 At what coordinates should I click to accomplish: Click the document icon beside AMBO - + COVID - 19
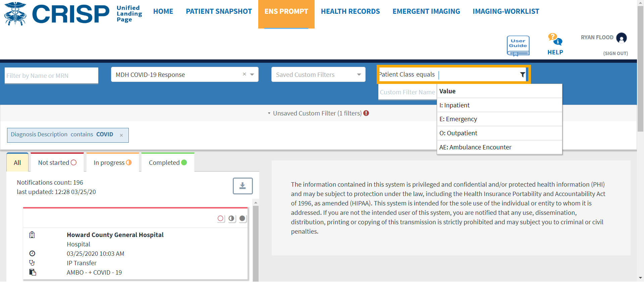click(33, 272)
